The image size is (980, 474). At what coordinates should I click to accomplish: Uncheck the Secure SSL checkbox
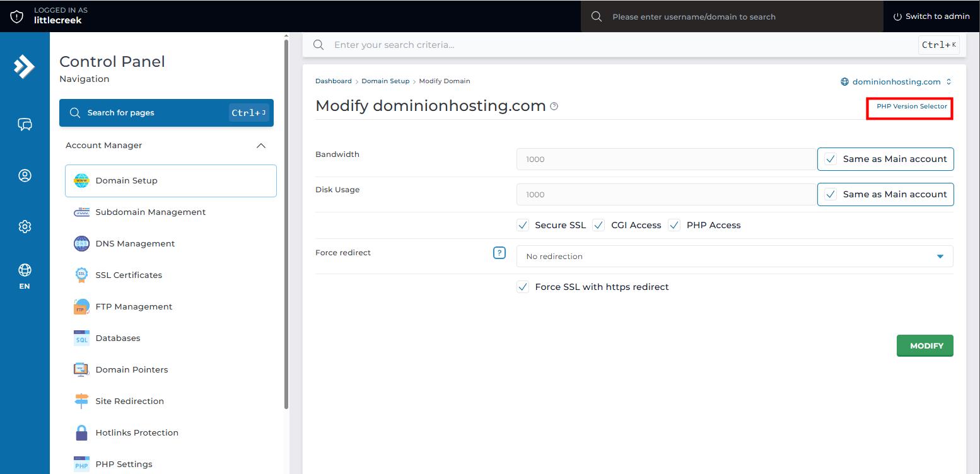coord(522,225)
